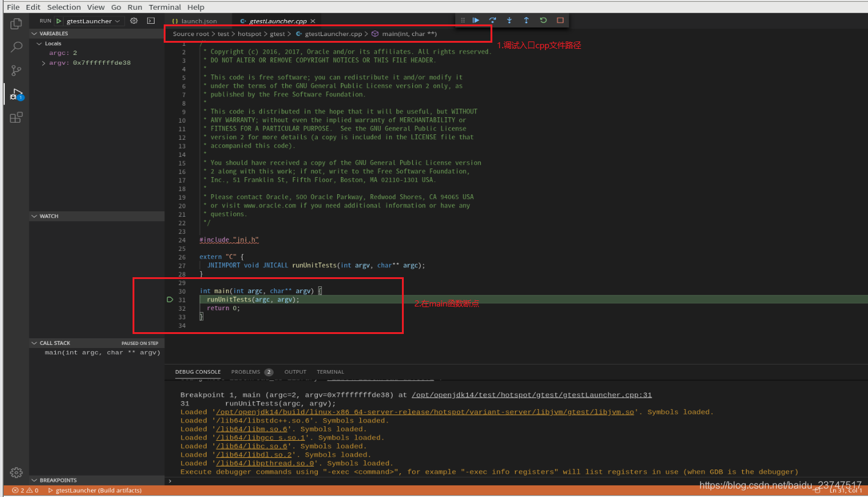Image resolution: width=868 pixels, height=497 pixels.
Task: Switch to OUTPUT panel tab
Action: click(295, 372)
